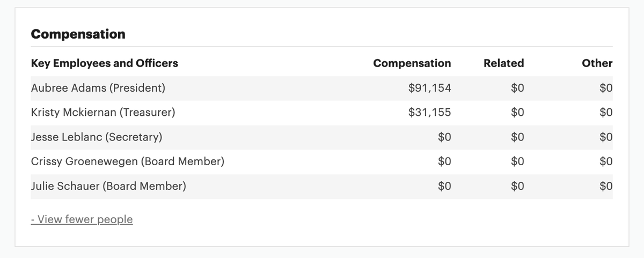Collapse list via View fewer people link
The height and width of the screenshot is (258, 644).
82,219
